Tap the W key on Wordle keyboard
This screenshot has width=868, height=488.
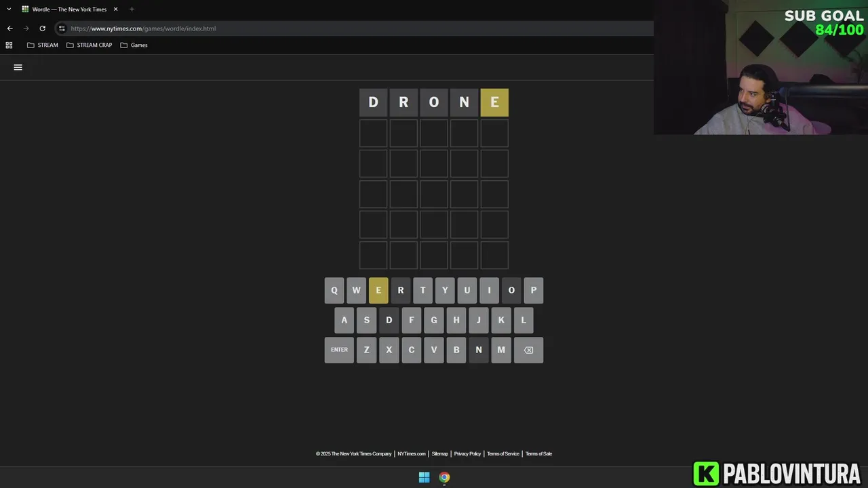coord(356,290)
